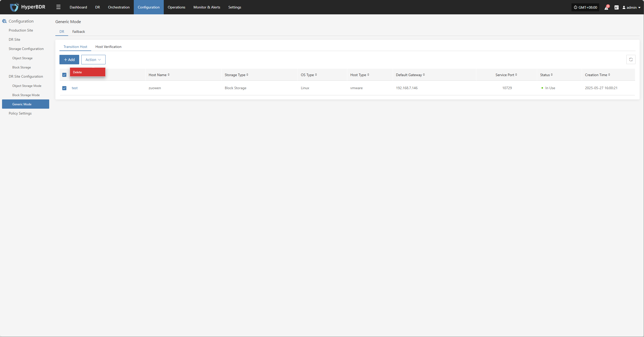Switch to the Host Verification tab
This screenshot has height=337, width=644.
pos(108,47)
